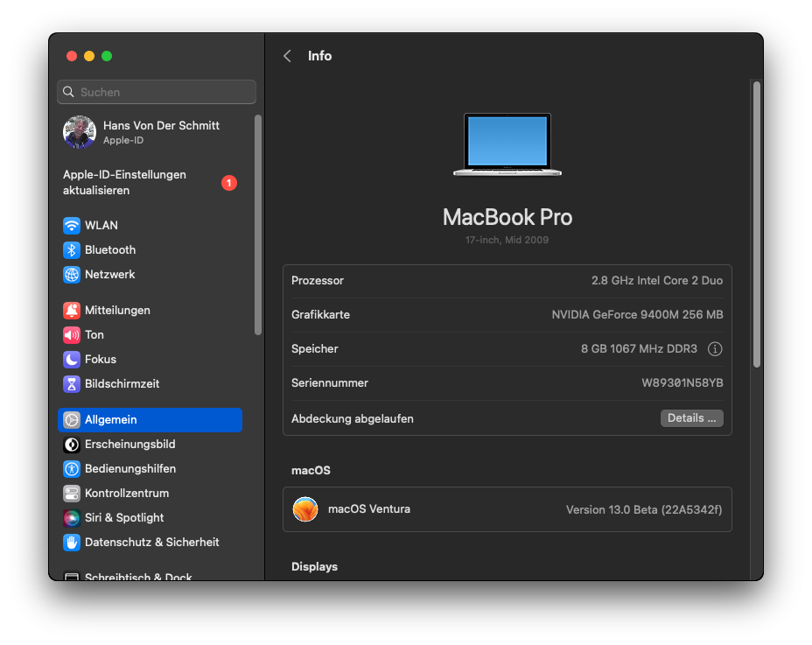Click the Displays section heading
This screenshot has height=645, width=812.
point(314,567)
